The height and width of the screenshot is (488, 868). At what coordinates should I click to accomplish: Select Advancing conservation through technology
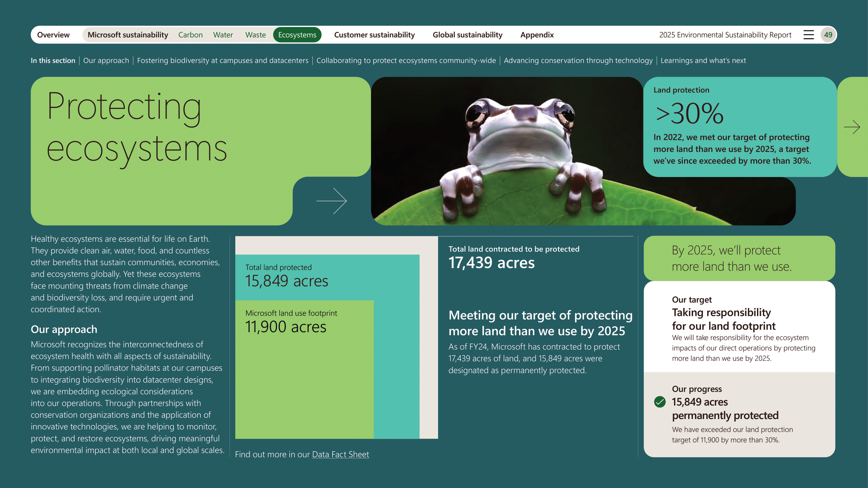coord(578,61)
